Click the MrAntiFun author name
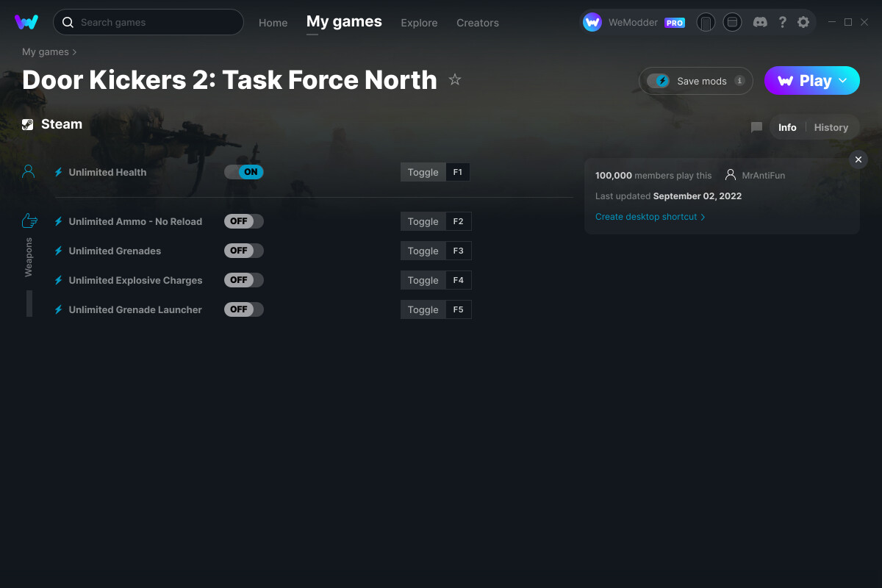 point(764,176)
